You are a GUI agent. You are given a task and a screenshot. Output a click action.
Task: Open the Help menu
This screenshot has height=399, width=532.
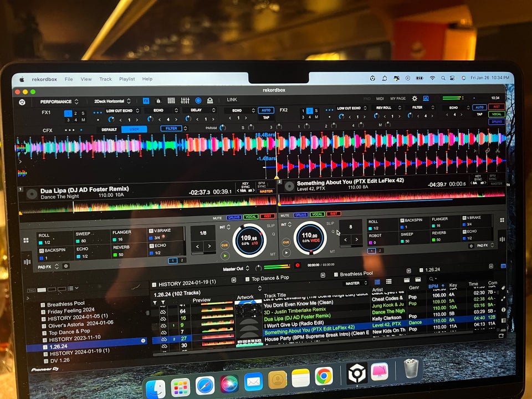point(147,79)
